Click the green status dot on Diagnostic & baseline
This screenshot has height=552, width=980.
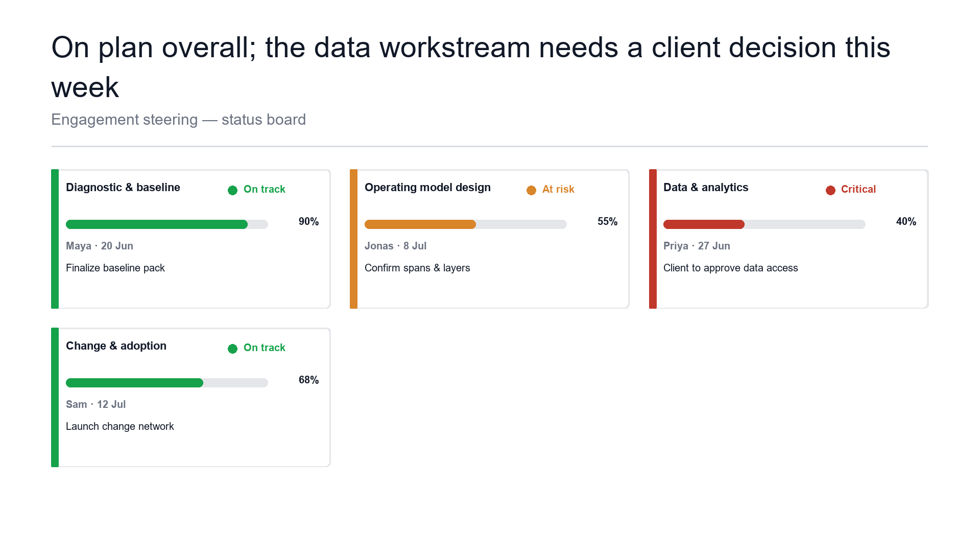[x=232, y=190]
